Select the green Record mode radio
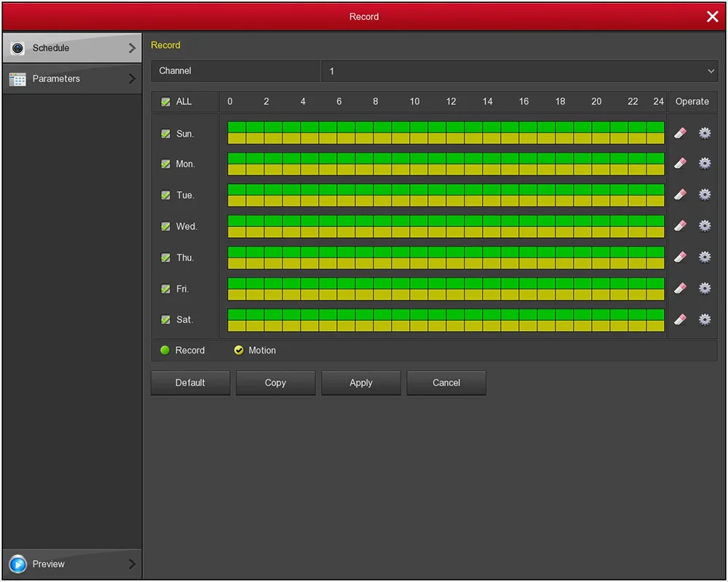This screenshot has height=582, width=728. click(165, 351)
